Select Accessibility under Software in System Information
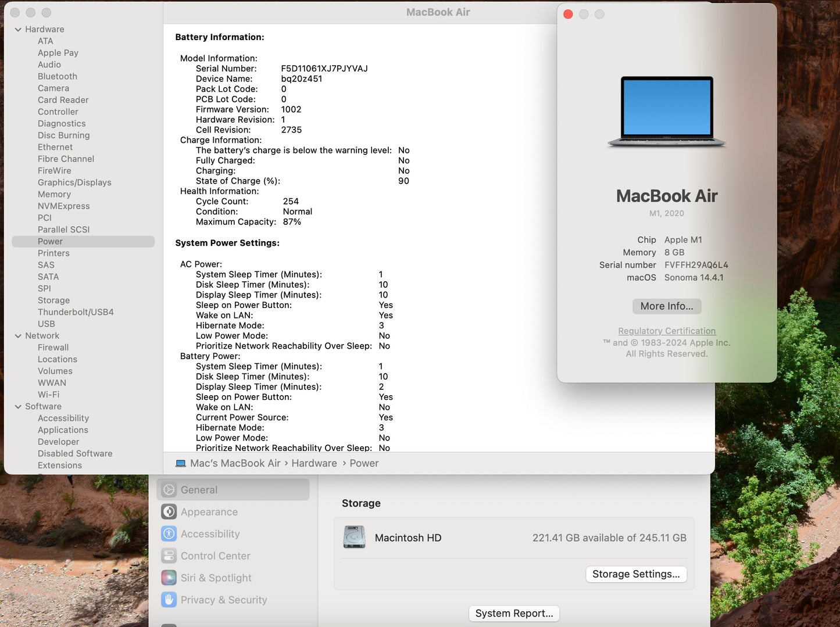This screenshot has height=627, width=840. (x=63, y=418)
